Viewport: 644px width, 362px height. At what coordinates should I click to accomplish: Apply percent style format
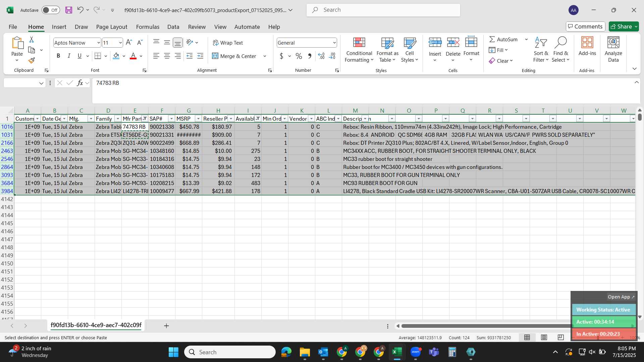pos(299,56)
